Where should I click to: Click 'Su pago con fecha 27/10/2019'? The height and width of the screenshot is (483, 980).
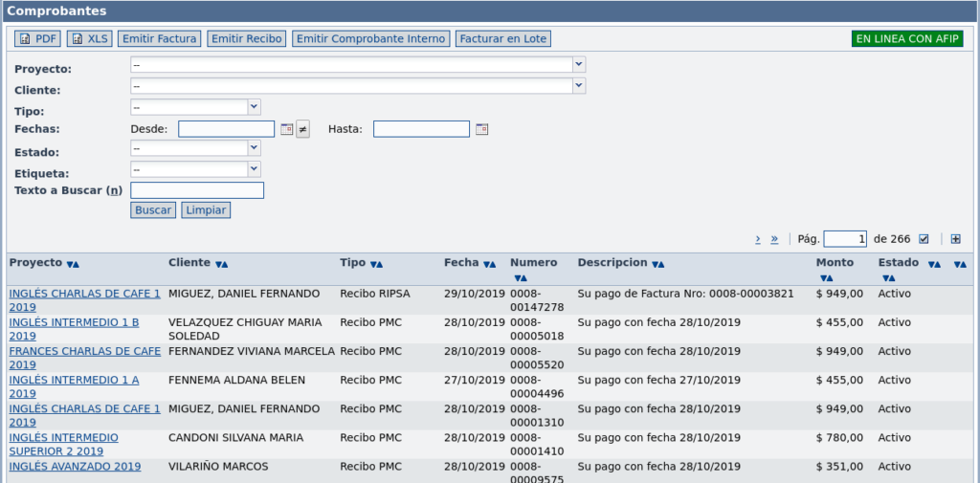(x=658, y=380)
